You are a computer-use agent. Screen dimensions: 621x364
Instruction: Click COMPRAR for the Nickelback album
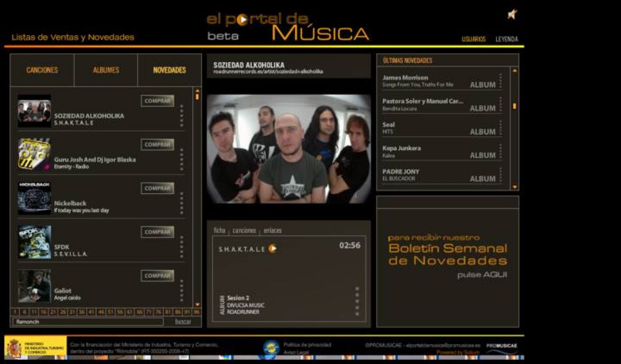[157, 188]
